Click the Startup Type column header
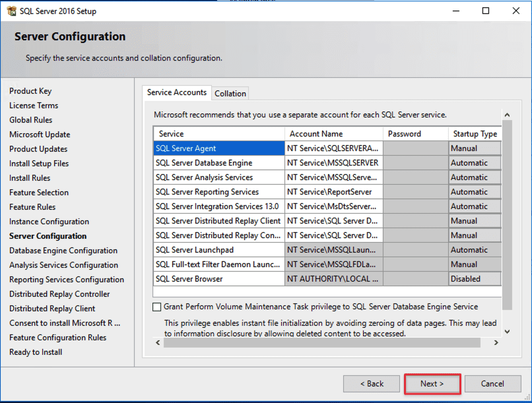The image size is (532, 403). (x=475, y=134)
